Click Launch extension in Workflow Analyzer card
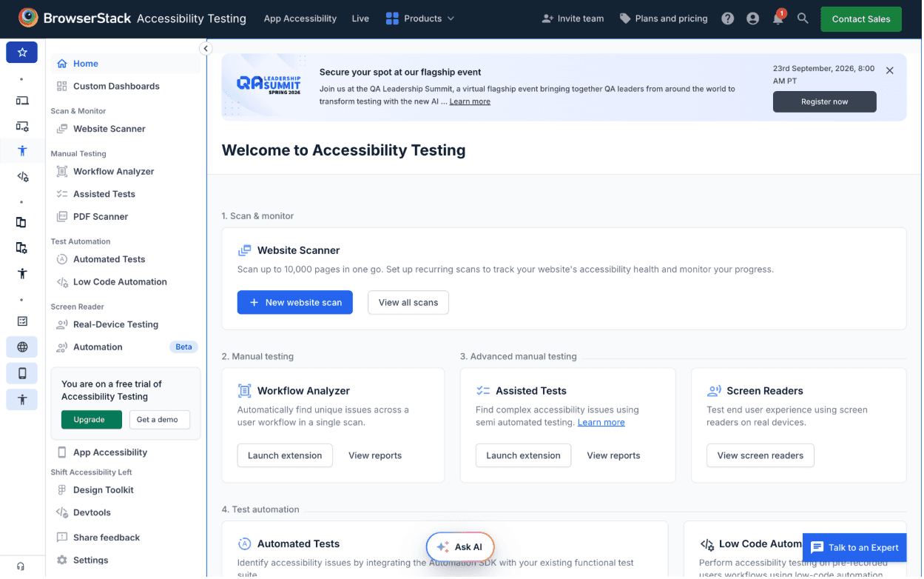This screenshot has width=924, height=579. point(286,456)
